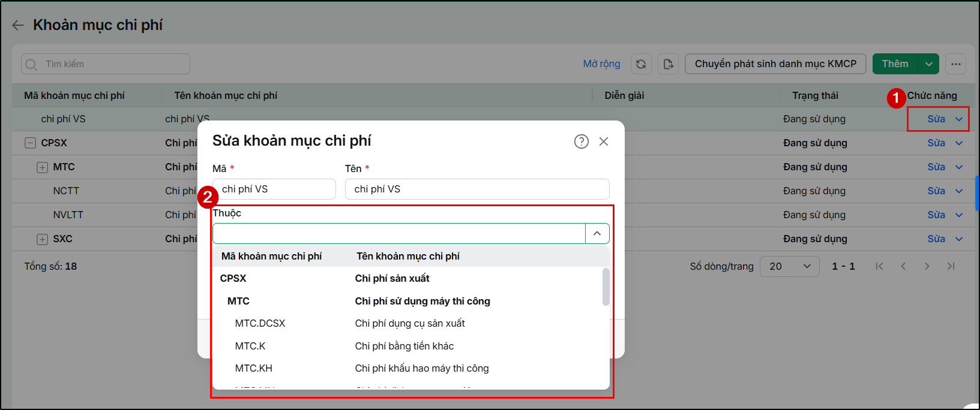
Task: Click Diễn giải column header
Action: point(624,95)
